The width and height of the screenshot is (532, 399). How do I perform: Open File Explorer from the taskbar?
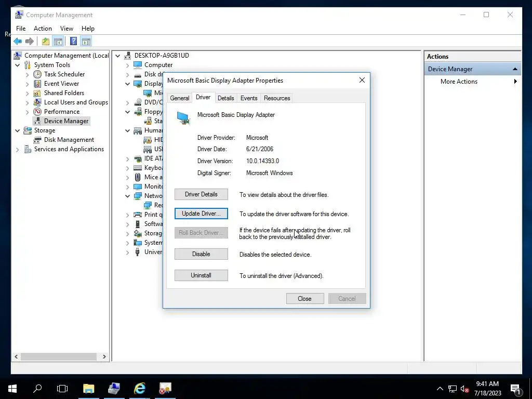88,389
